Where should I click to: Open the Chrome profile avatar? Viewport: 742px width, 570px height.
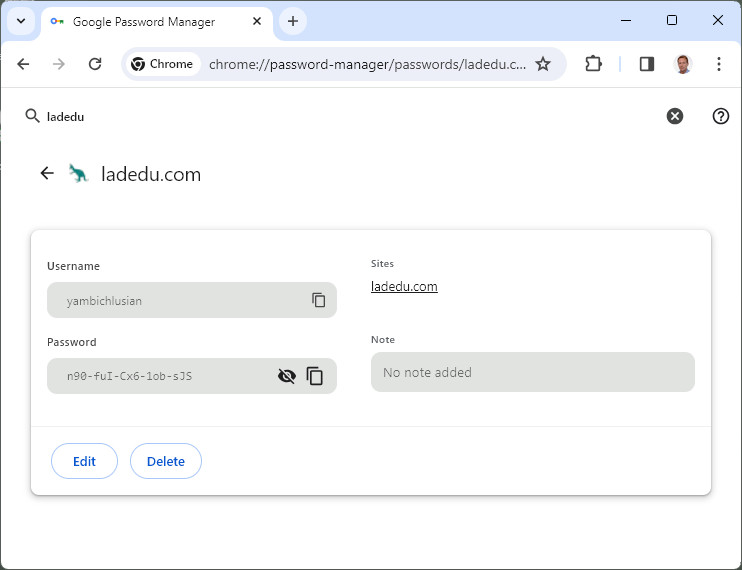(682, 64)
